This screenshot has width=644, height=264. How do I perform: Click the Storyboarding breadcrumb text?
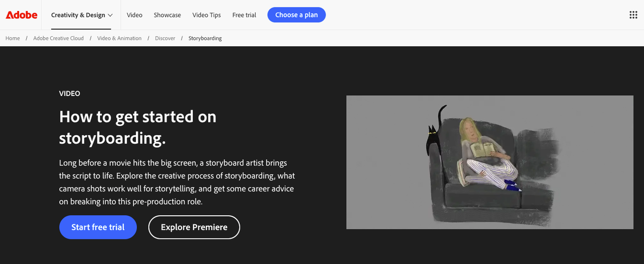click(x=205, y=38)
